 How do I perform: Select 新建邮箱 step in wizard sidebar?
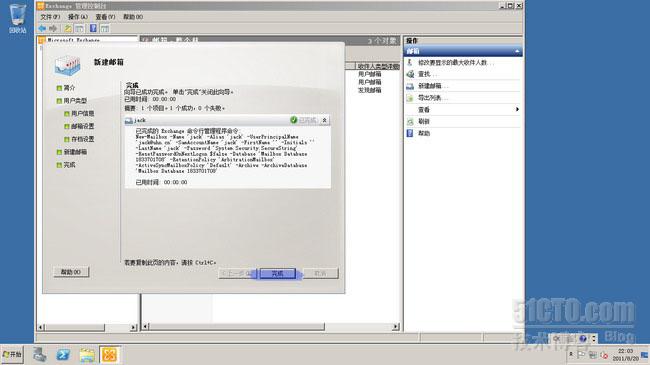(75, 152)
